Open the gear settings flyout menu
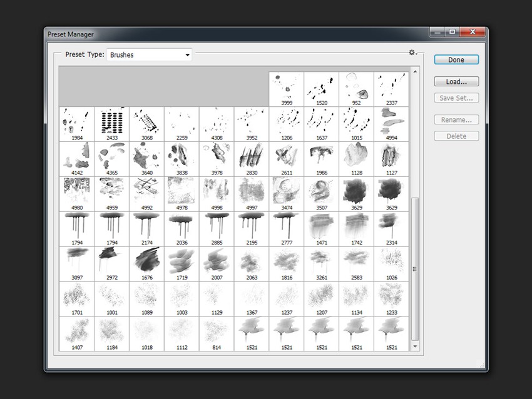Viewport: 532px width, 399px height. (412, 53)
